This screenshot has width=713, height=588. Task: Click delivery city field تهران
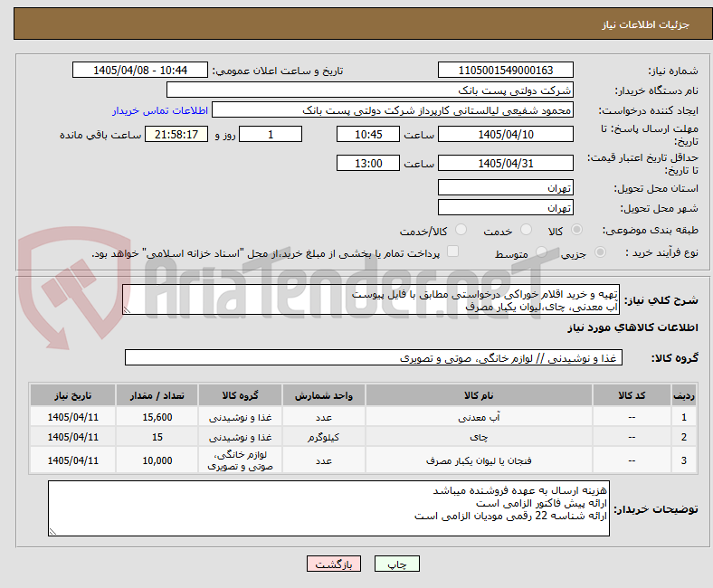coord(506,207)
